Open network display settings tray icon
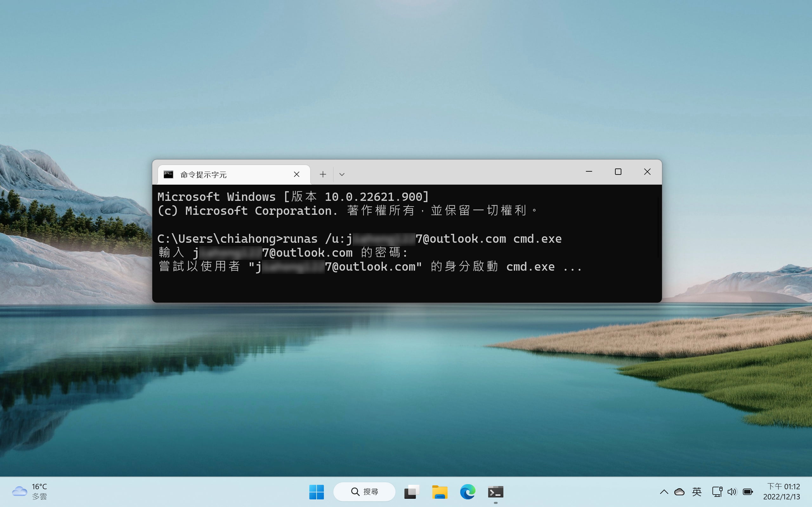812x507 pixels. click(x=717, y=492)
